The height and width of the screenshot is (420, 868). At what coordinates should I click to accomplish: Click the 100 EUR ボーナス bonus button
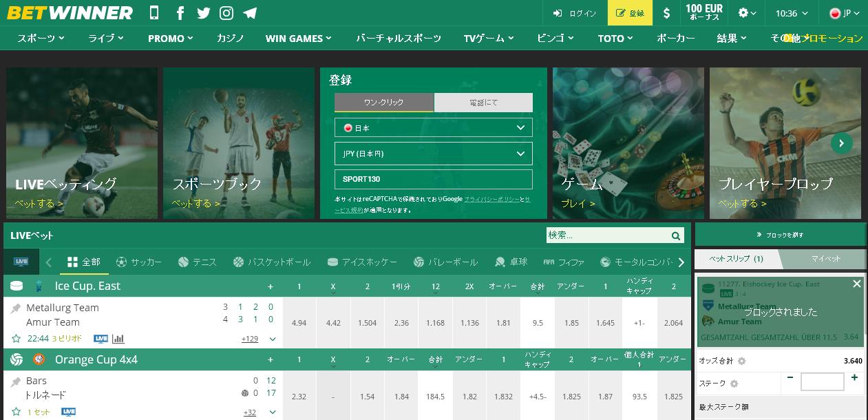click(704, 13)
